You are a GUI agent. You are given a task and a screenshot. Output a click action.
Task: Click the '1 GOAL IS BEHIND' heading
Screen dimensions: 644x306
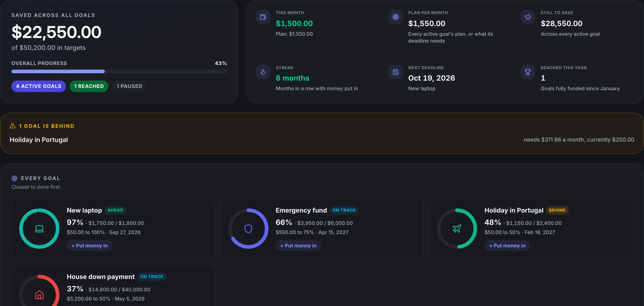pos(47,126)
